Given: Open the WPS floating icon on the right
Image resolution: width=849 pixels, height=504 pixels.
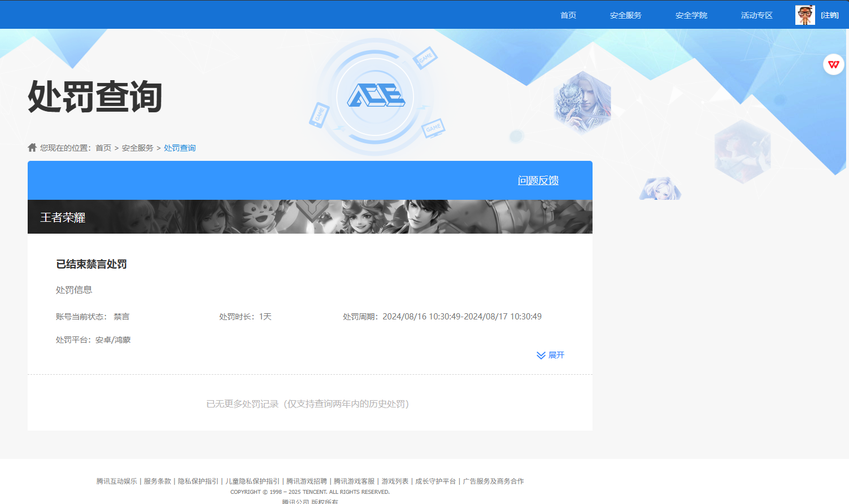Looking at the screenshot, I should [x=834, y=64].
